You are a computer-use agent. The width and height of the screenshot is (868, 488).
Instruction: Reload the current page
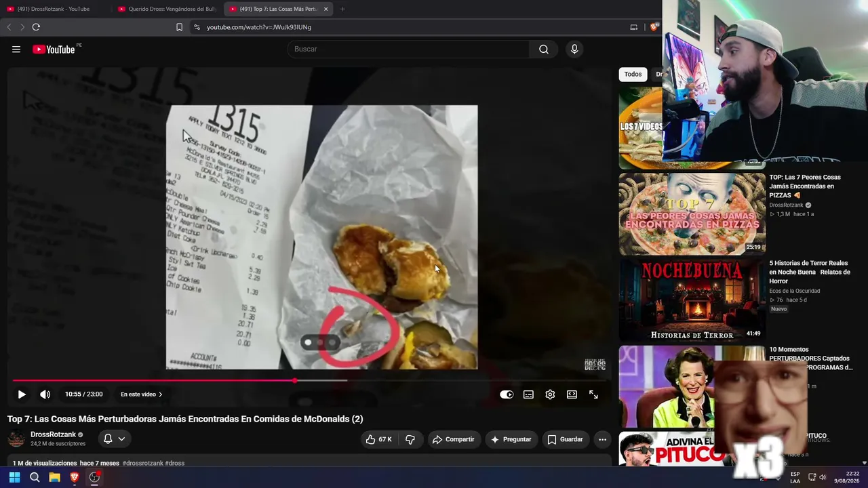point(36,27)
